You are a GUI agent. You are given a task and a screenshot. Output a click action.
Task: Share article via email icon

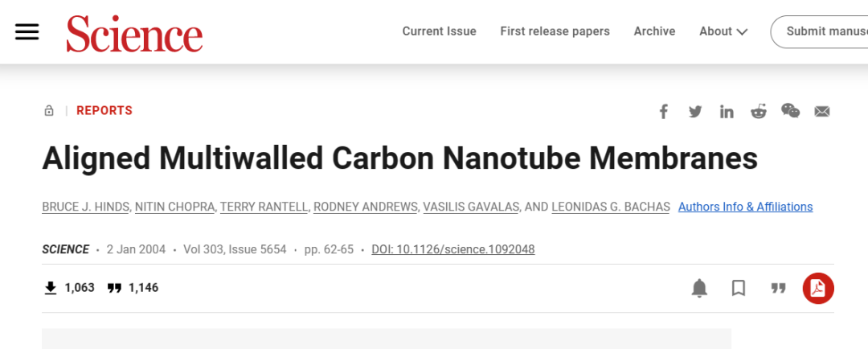point(821,112)
